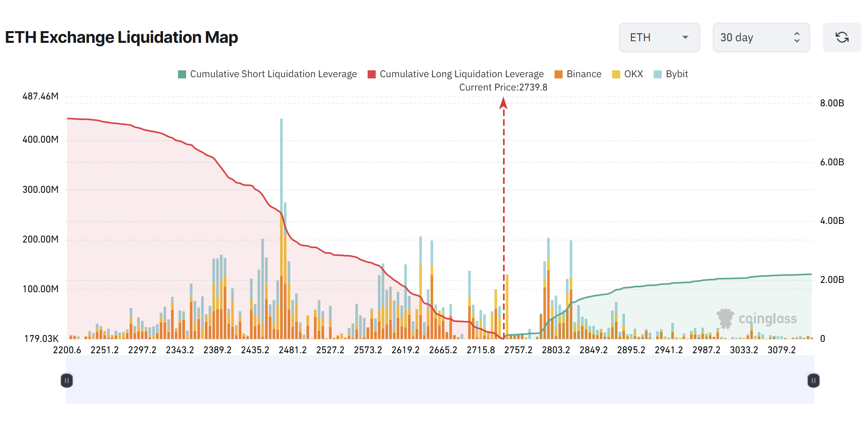Click the green Cumulative Short legend square
The image size is (868, 430).
click(x=181, y=74)
